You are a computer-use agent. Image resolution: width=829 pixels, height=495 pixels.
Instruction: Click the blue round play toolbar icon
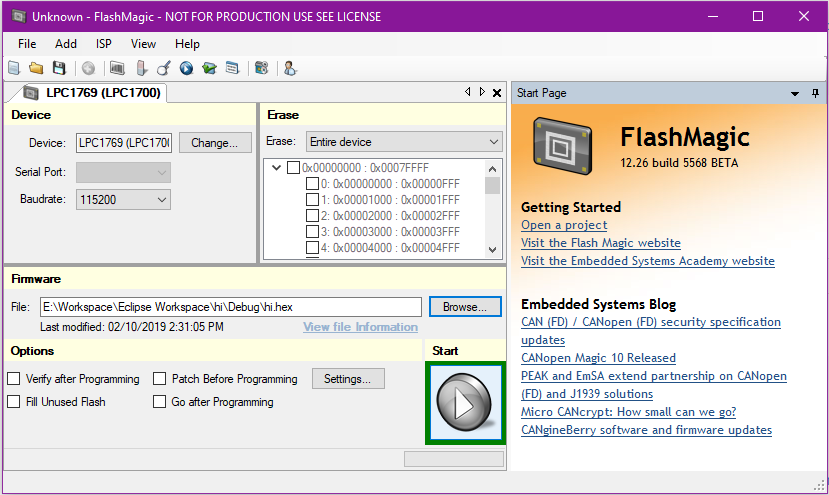point(186,68)
